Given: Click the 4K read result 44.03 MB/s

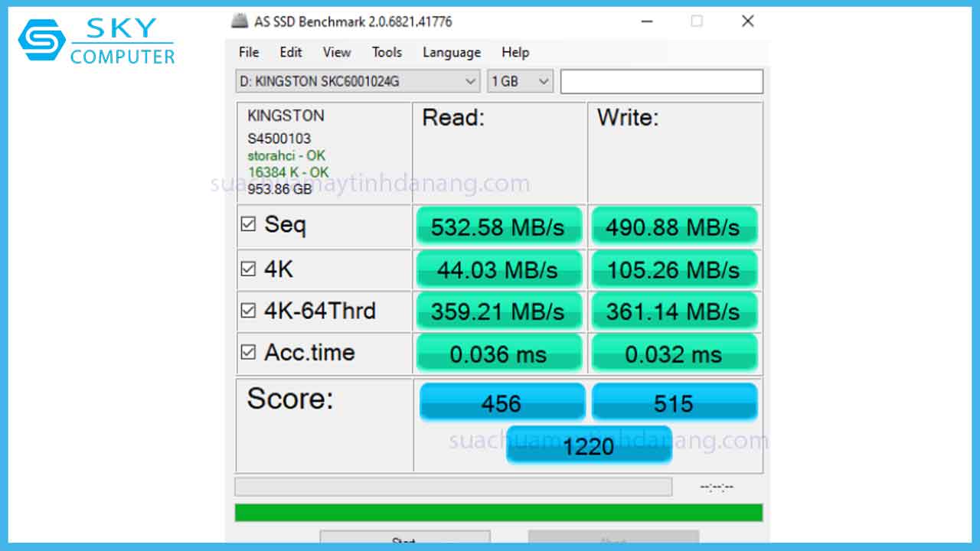Looking at the screenshot, I should [x=498, y=269].
